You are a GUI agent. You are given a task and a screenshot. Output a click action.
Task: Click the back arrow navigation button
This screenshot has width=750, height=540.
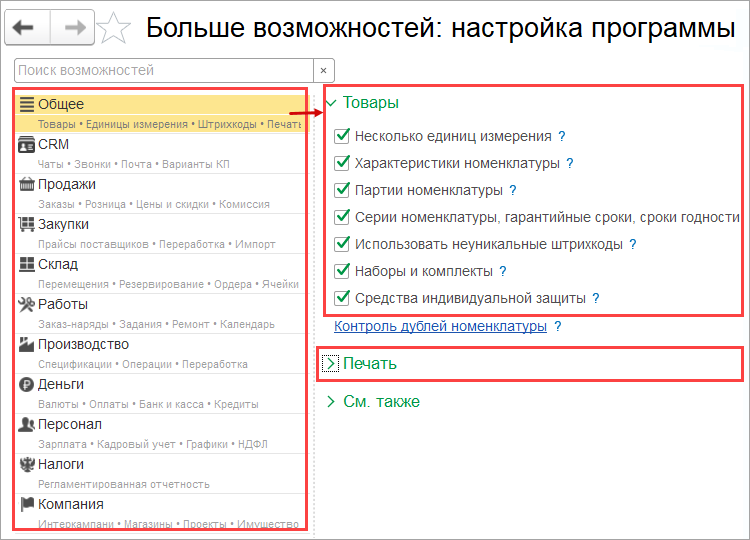27,27
